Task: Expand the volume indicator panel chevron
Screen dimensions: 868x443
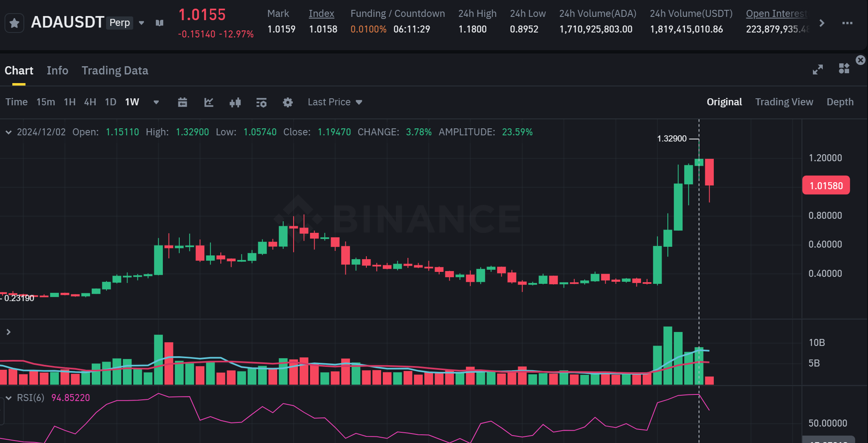Action: (x=8, y=332)
